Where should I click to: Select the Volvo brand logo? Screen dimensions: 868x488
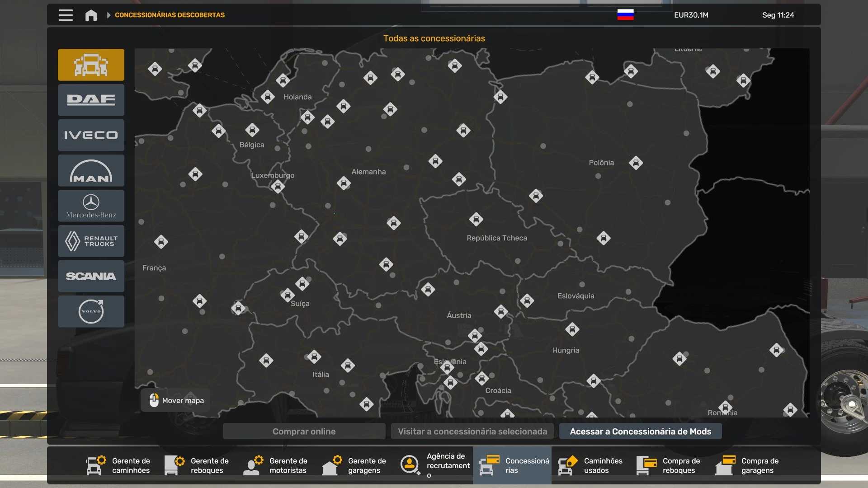pyautogui.click(x=91, y=311)
